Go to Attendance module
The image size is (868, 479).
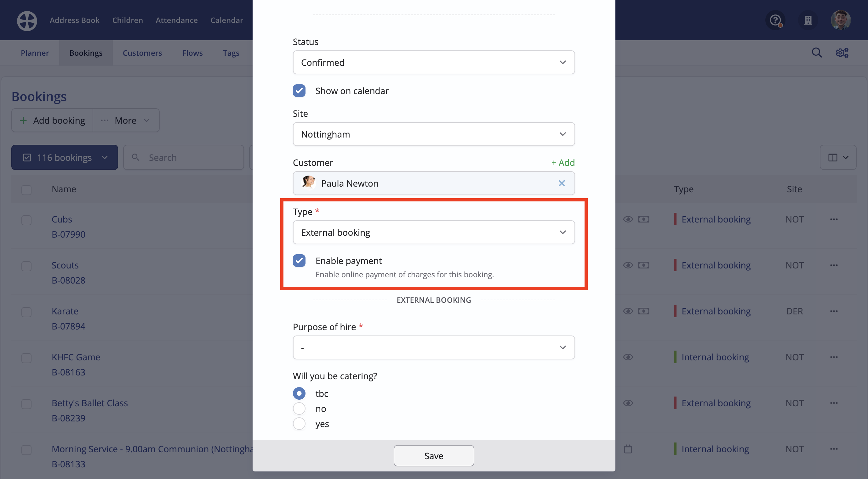point(177,20)
